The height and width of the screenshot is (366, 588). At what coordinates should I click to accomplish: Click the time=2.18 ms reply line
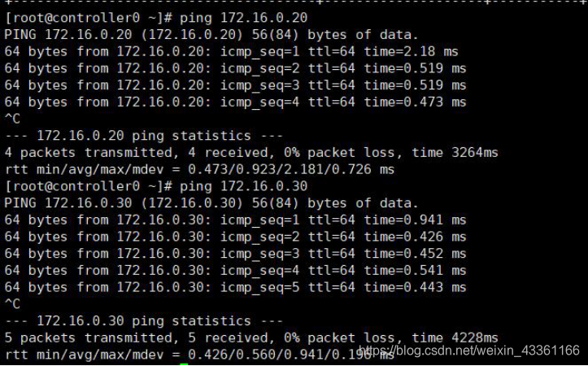pyautogui.click(x=231, y=51)
